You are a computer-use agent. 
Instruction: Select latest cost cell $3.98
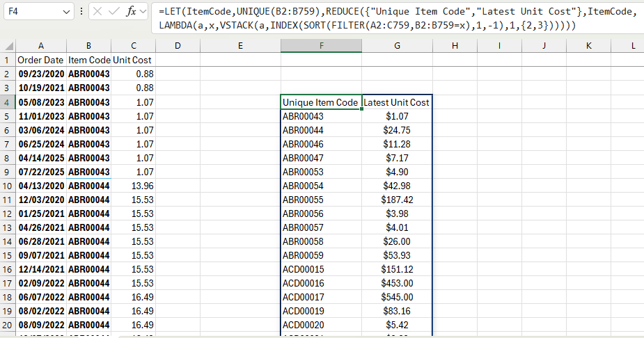point(397,214)
